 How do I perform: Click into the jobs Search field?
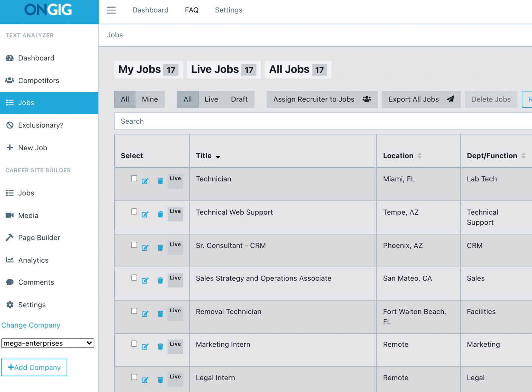tap(322, 121)
